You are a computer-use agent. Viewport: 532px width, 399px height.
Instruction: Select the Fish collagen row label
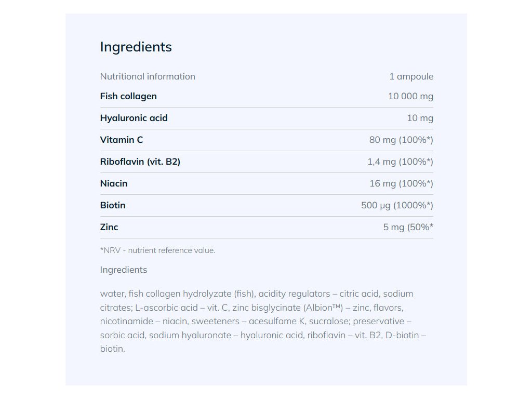coord(128,96)
